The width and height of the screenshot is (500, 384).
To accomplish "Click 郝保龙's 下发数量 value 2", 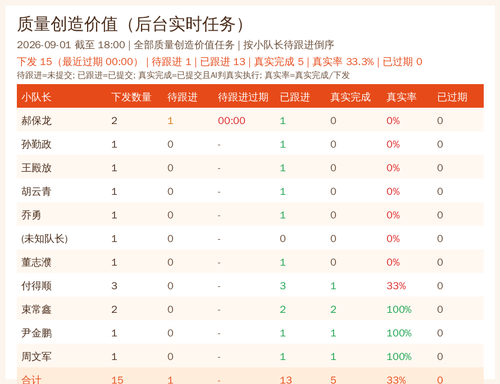I will [114, 121].
